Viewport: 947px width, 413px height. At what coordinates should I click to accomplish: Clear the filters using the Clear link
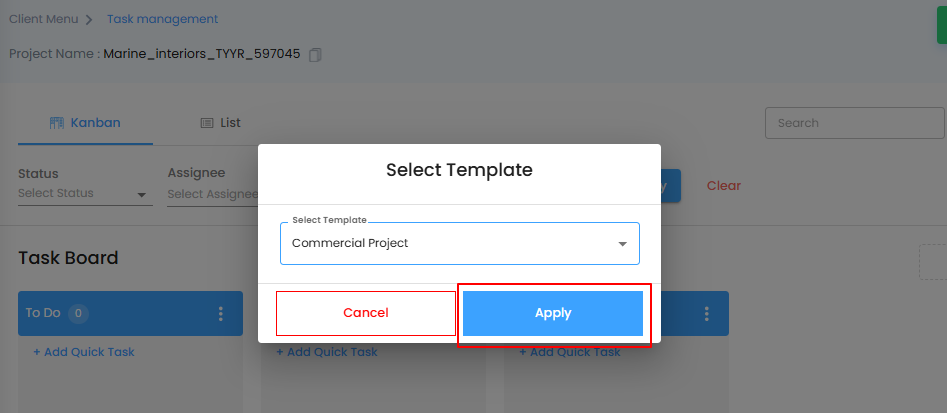[x=724, y=186]
